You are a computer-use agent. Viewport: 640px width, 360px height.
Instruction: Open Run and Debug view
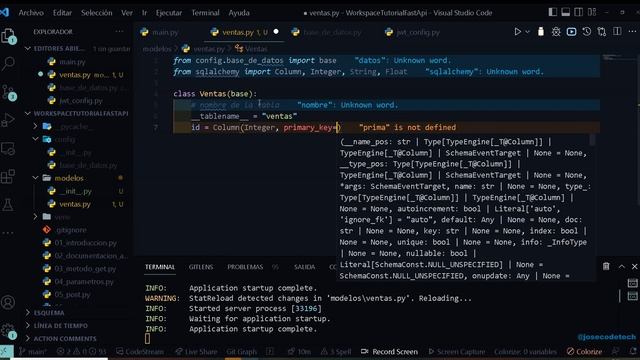(8, 120)
